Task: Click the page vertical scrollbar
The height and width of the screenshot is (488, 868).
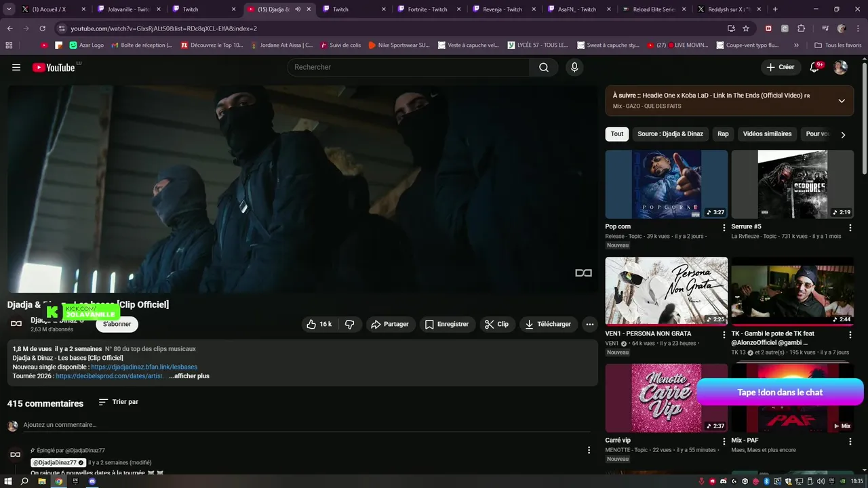Action: point(865,119)
